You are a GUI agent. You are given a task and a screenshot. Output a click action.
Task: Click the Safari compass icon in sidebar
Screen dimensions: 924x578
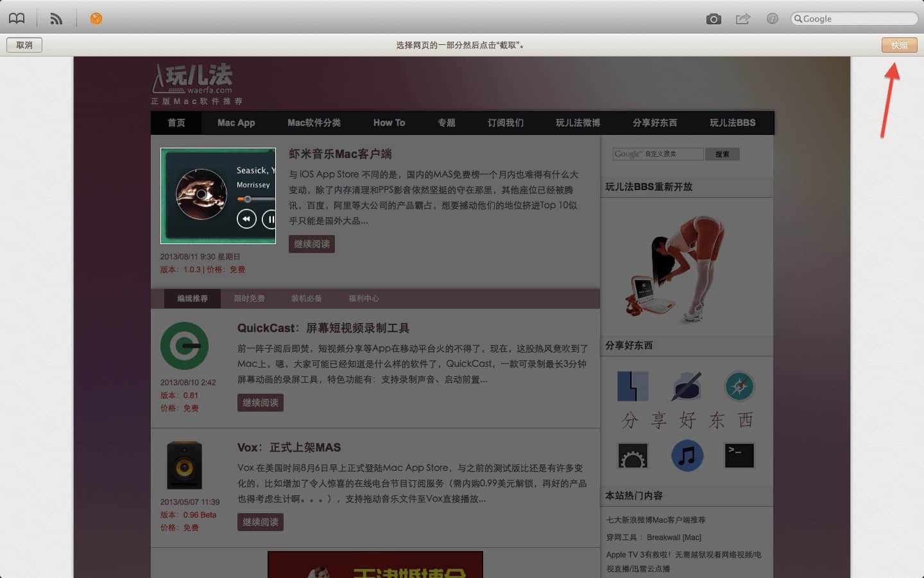(739, 386)
